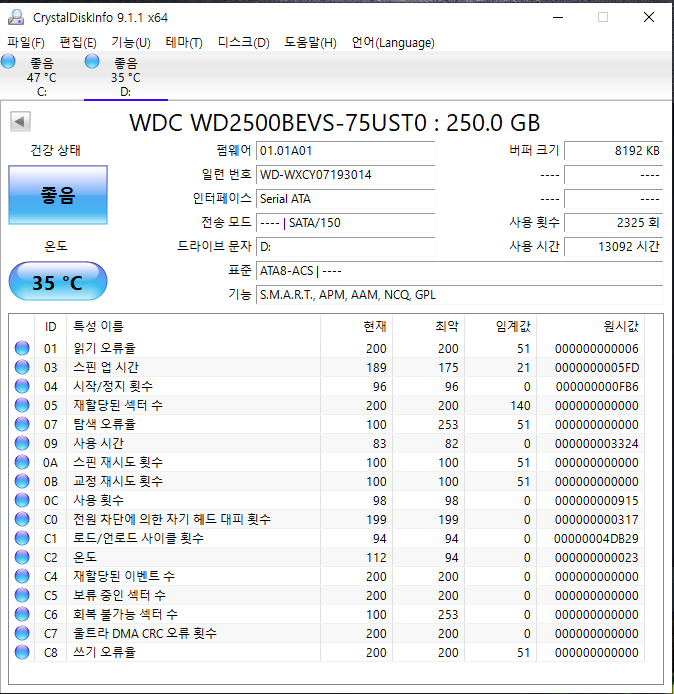The image size is (674, 694).
Task: Click the status circle for C7 울트라 DMA CRC
Action: pos(22,634)
